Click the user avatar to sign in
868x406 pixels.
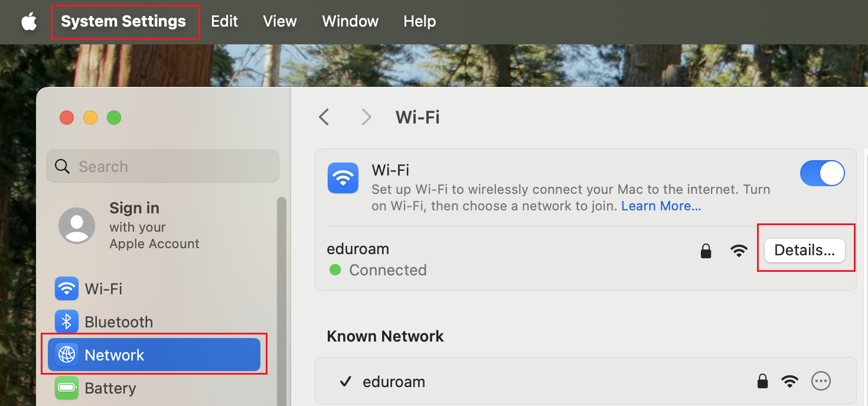(x=77, y=225)
